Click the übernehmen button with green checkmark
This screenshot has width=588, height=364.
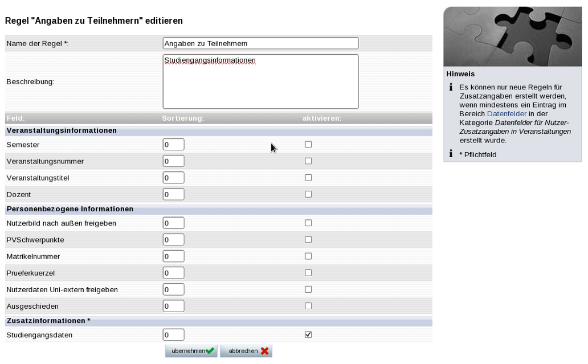[191, 351]
